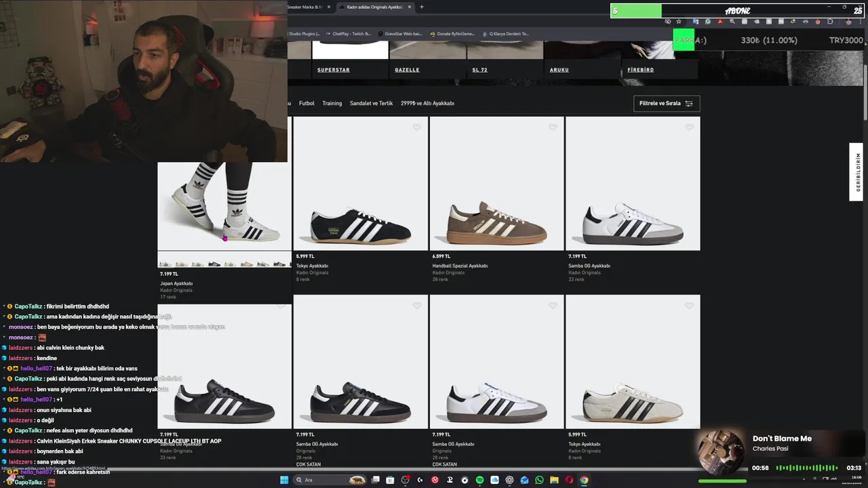Open the cloud app icon on taskbar
Screen dimensions: 868x488
pos(494,480)
